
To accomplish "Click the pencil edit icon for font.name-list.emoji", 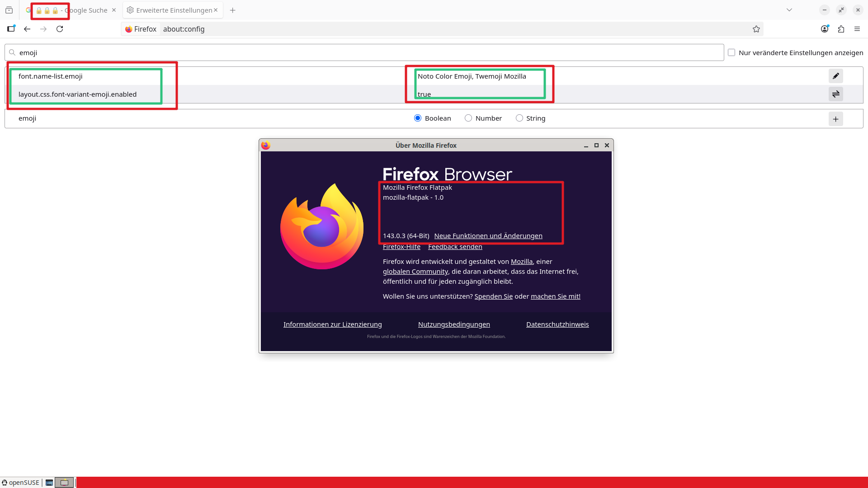I will tap(835, 76).
